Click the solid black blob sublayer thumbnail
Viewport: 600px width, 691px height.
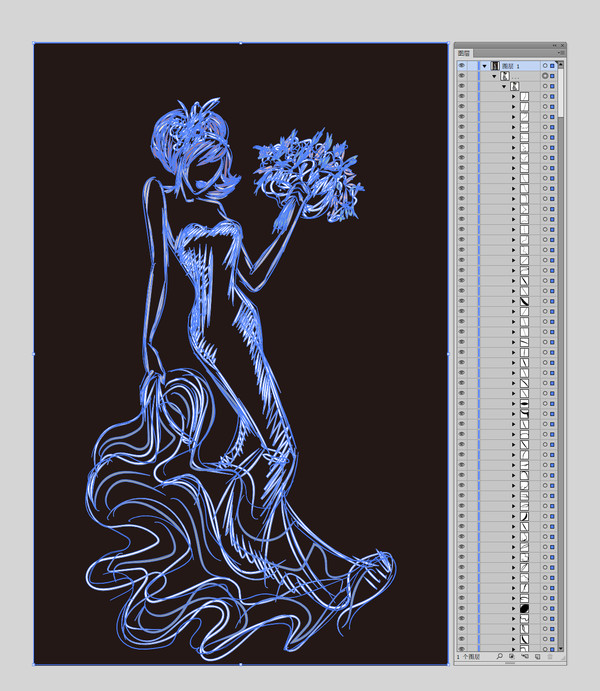pyautogui.click(x=524, y=608)
